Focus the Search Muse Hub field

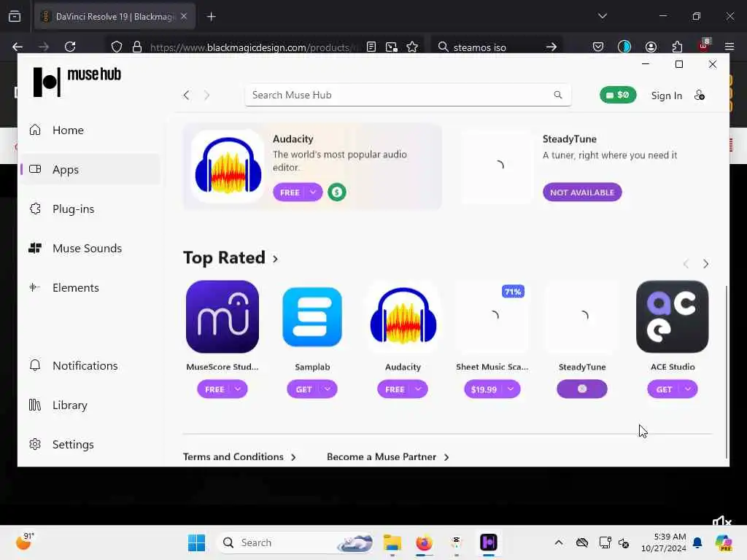(x=407, y=95)
